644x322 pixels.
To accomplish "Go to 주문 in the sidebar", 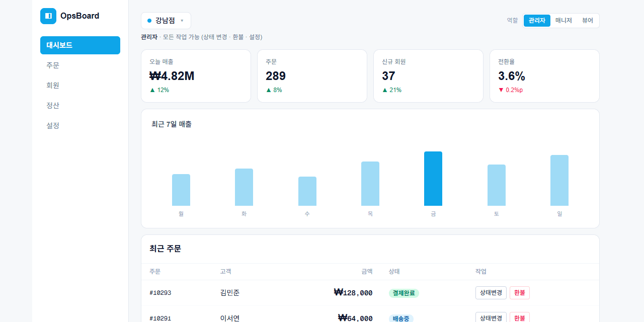I will tap(80, 65).
